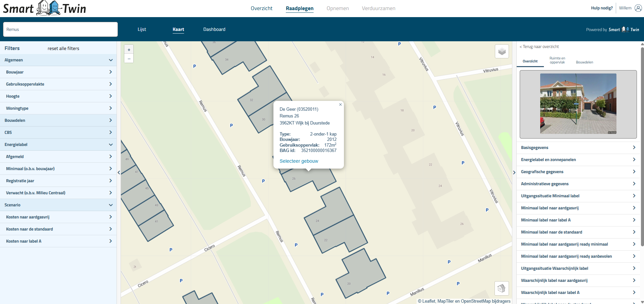Open the Willem user profile icon

(x=638, y=8)
